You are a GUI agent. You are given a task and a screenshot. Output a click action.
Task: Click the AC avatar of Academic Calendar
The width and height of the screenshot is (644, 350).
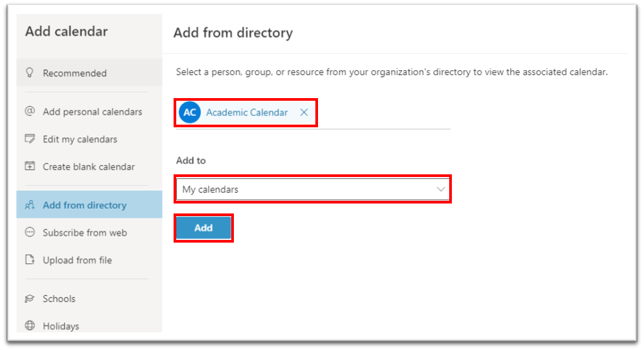coord(190,113)
